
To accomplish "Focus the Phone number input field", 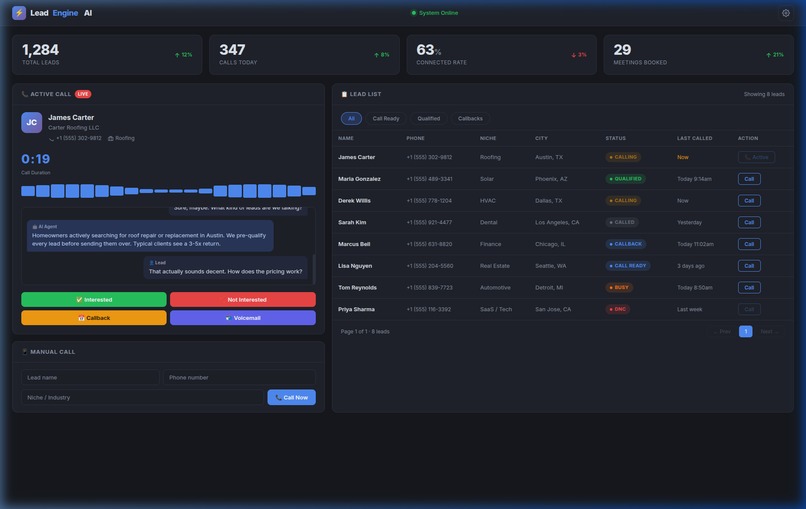I will [x=239, y=377].
